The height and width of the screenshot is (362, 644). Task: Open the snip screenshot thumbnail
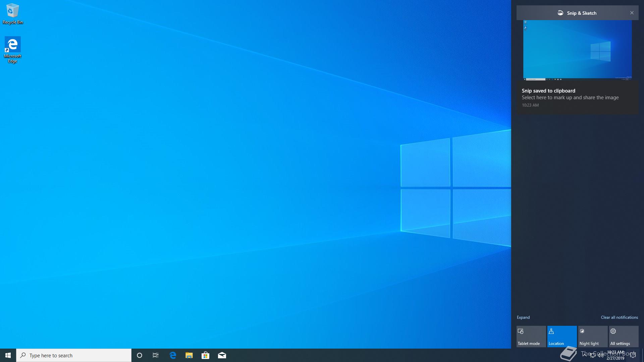pyautogui.click(x=578, y=50)
